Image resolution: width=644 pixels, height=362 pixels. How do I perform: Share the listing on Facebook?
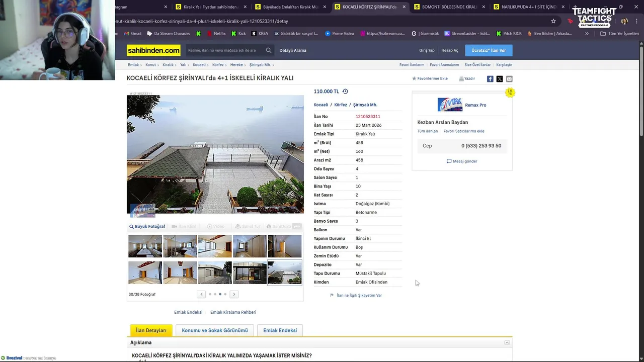(x=490, y=79)
